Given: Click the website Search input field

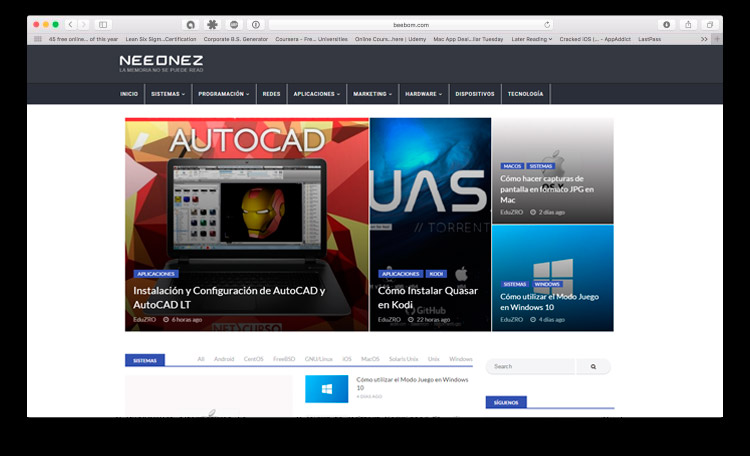Looking at the screenshot, I should (530, 367).
